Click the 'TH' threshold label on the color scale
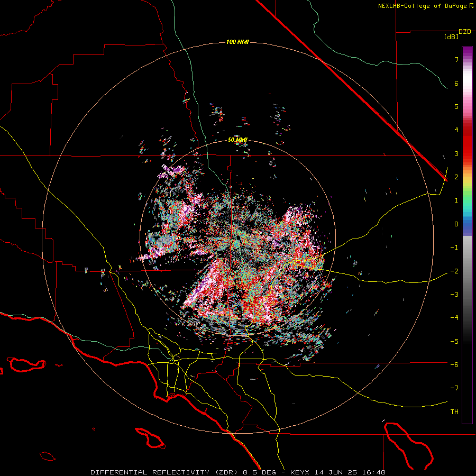The image size is (476, 476). click(454, 412)
